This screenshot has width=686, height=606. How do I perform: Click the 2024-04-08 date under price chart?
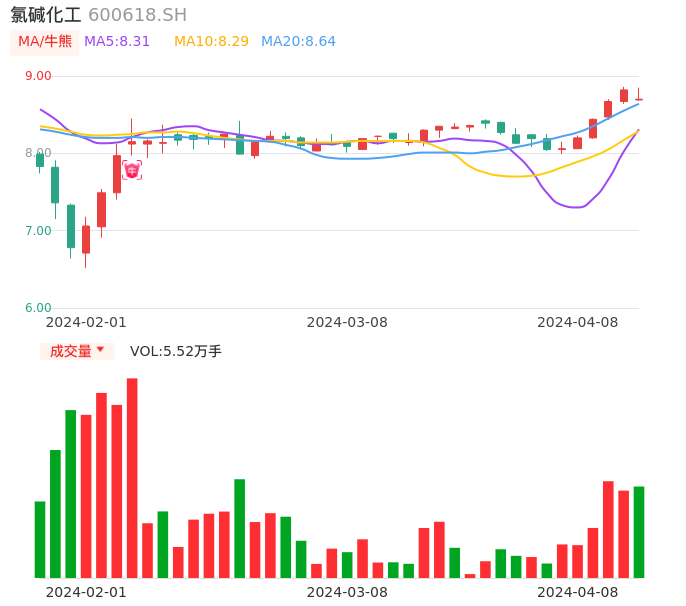[x=578, y=322]
